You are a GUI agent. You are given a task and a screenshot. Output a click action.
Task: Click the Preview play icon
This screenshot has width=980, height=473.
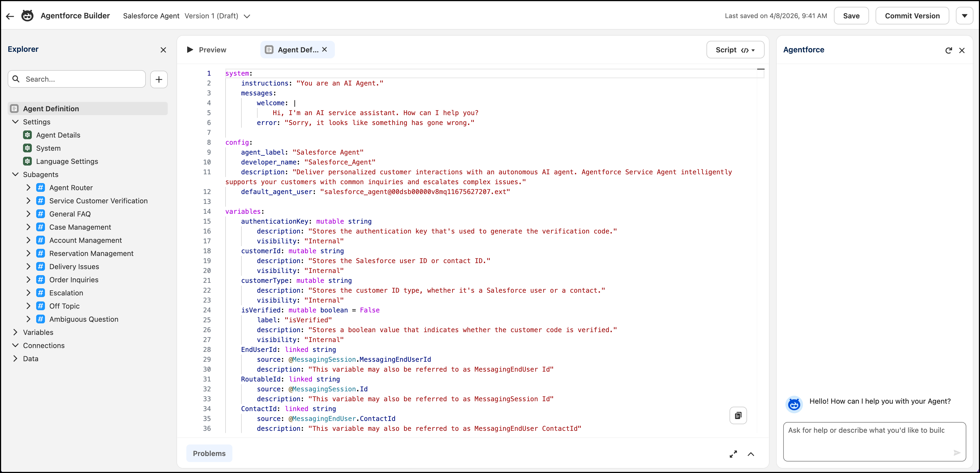click(x=190, y=50)
